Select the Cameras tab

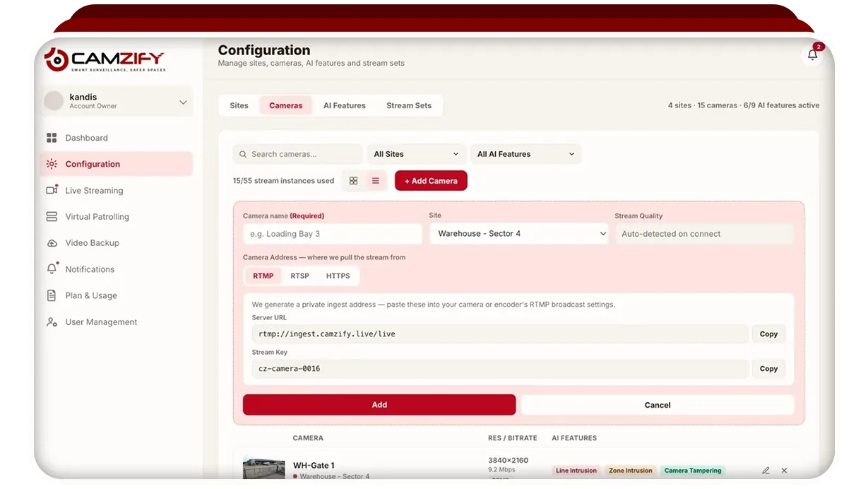(286, 105)
